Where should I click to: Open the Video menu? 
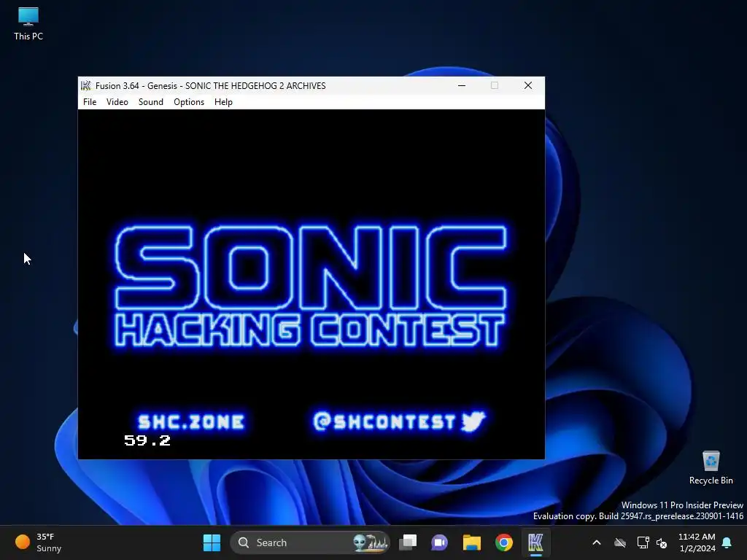click(117, 102)
